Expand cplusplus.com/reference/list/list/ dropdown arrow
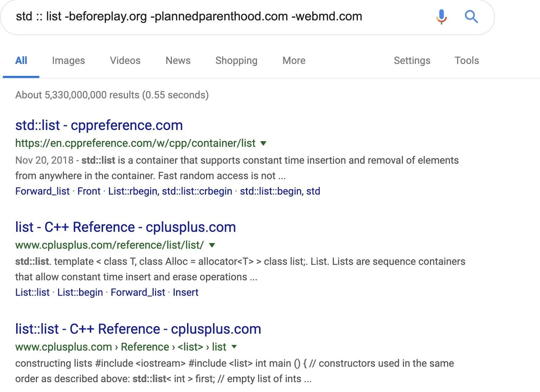The width and height of the screenshot is (540, 392). [212, 245]
